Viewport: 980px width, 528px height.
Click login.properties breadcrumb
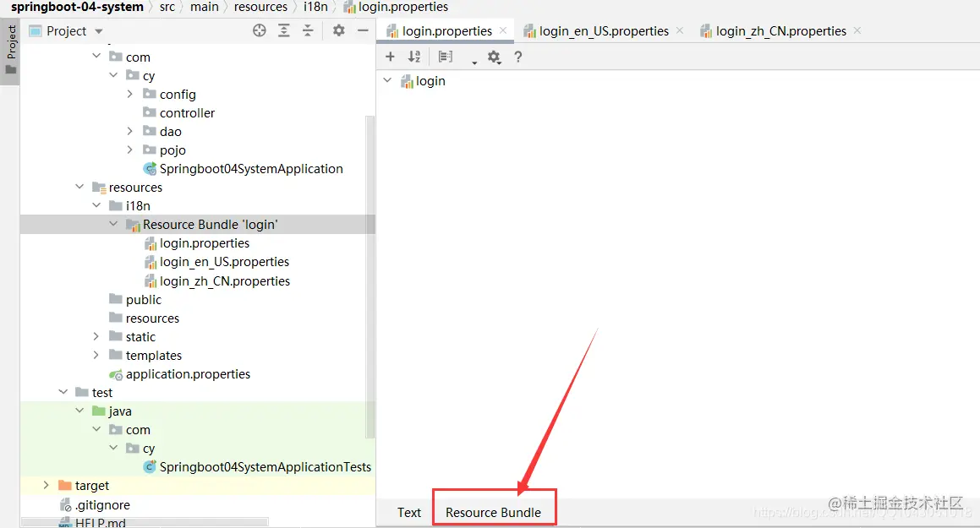click(396, 7)
